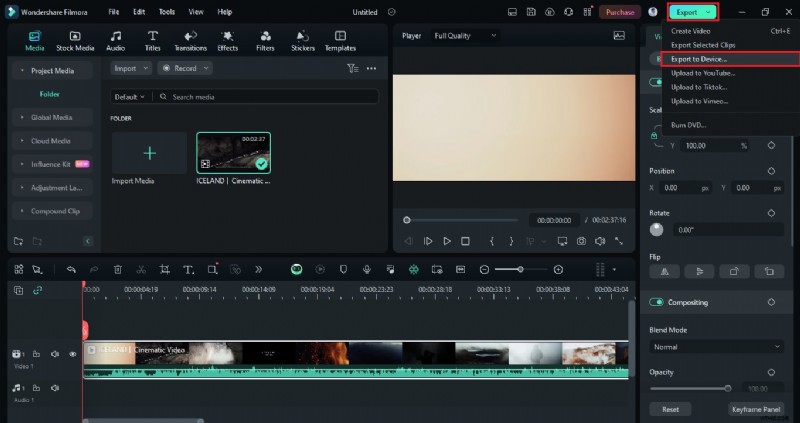
Task: Open the Transitions panel
Action: tap(190, 40)
